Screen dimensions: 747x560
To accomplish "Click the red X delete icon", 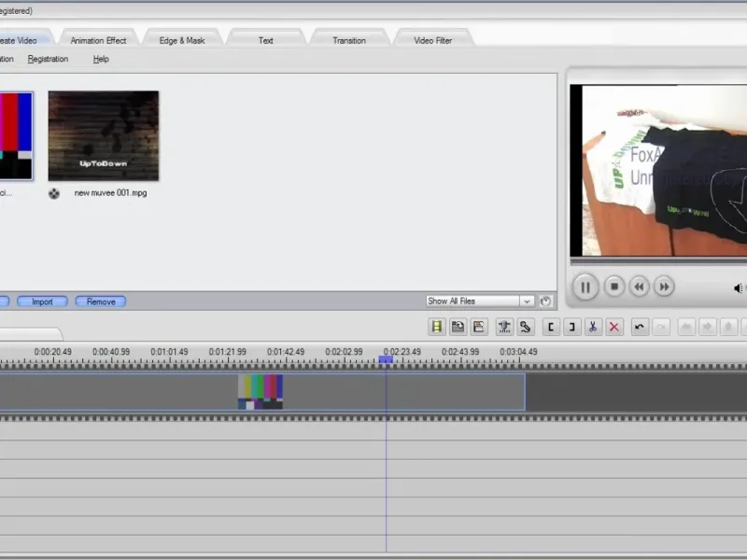I will [614, 327].
